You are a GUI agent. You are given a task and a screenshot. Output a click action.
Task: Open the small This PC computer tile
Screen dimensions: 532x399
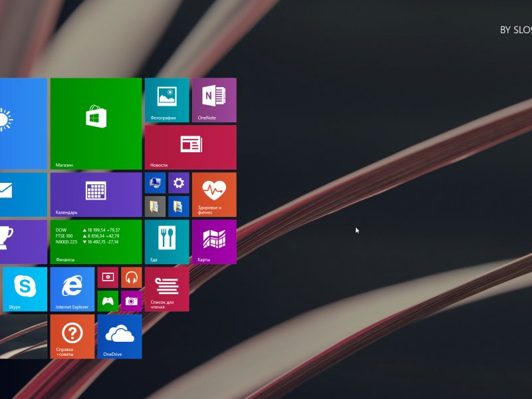pos(156,183)
